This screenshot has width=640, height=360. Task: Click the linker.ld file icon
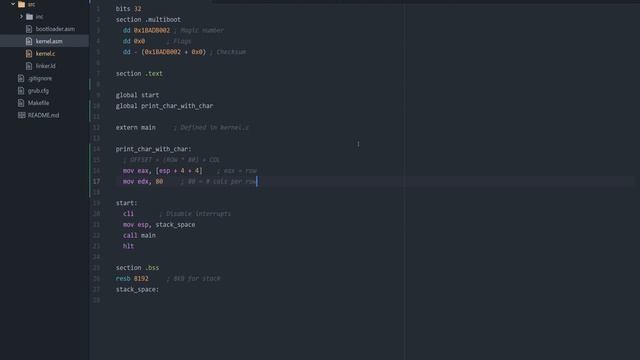[29, 66]
